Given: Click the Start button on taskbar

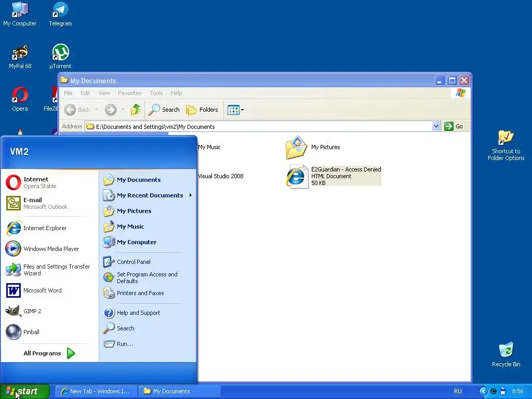Looking at the screenshot, I should point(25,391).
